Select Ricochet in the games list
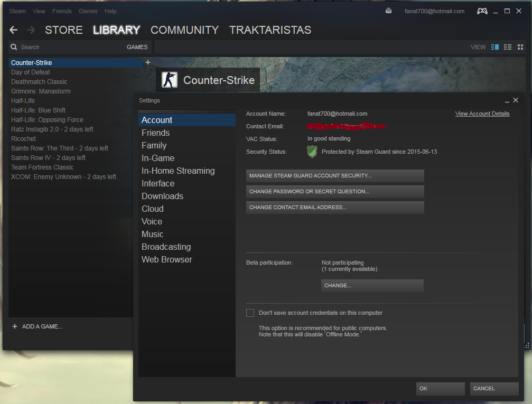This screenshot has height=404, width=532. click(x=71, y=139)
